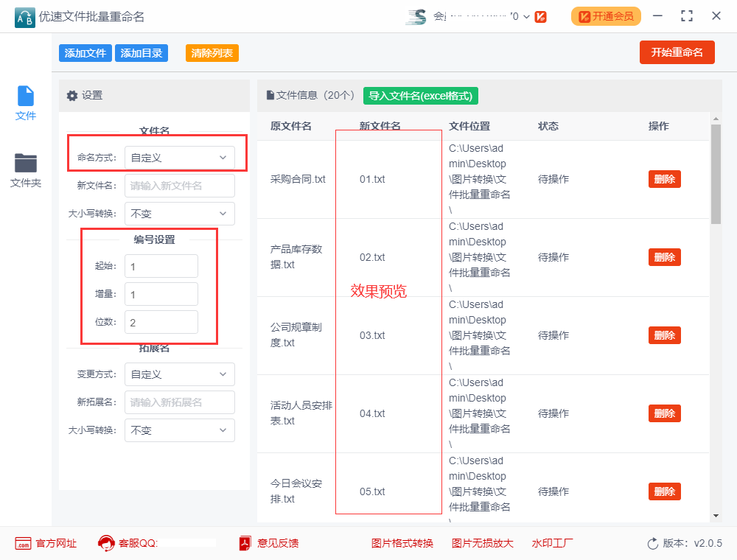Delete the 产品库存数据.txt row
Screen dimensions: 737x560
pyautogui.click(x=665, y=257)
